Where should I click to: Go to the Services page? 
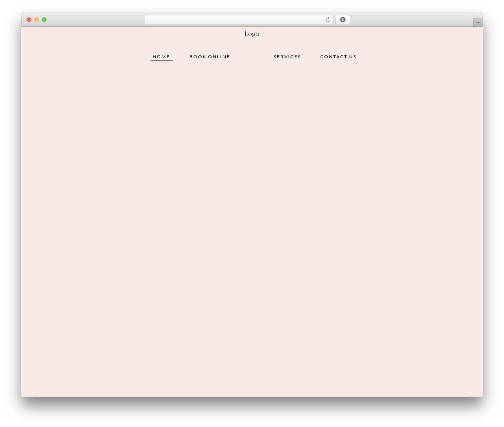point(287,57)
